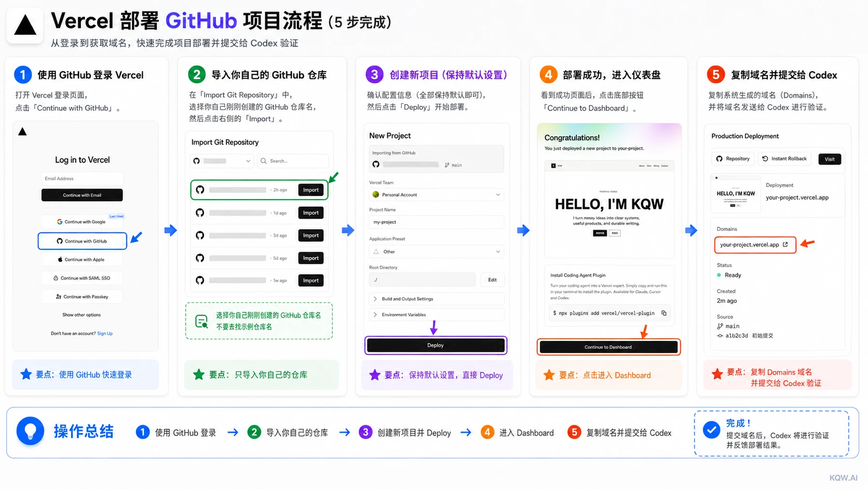868x489 pixels.
Task: Select Continue with Passkey
Action: (82, 297)
